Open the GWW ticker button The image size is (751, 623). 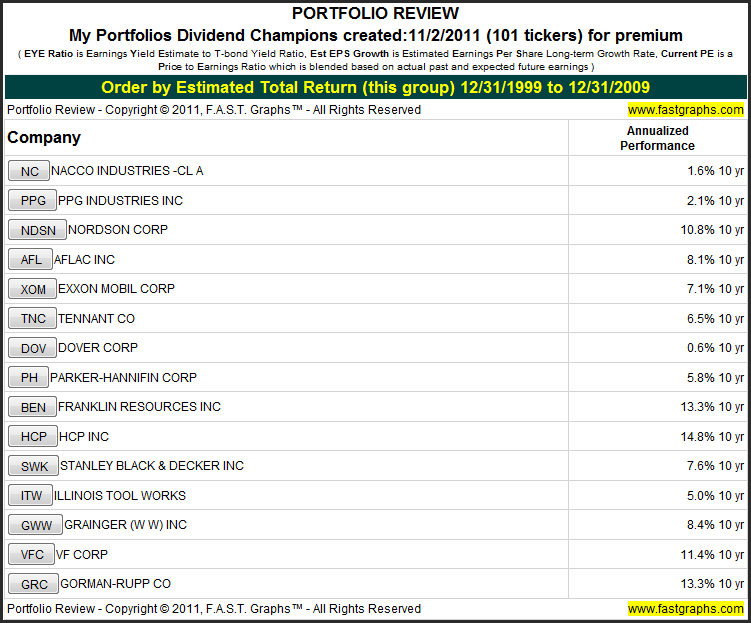35,525
